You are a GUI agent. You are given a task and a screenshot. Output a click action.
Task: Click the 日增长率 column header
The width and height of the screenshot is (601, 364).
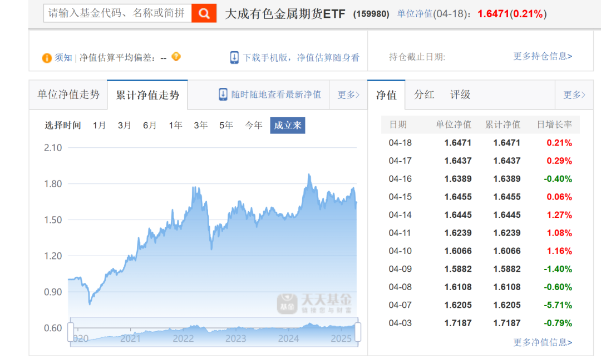pyautogui.click(x=554, y=125)
